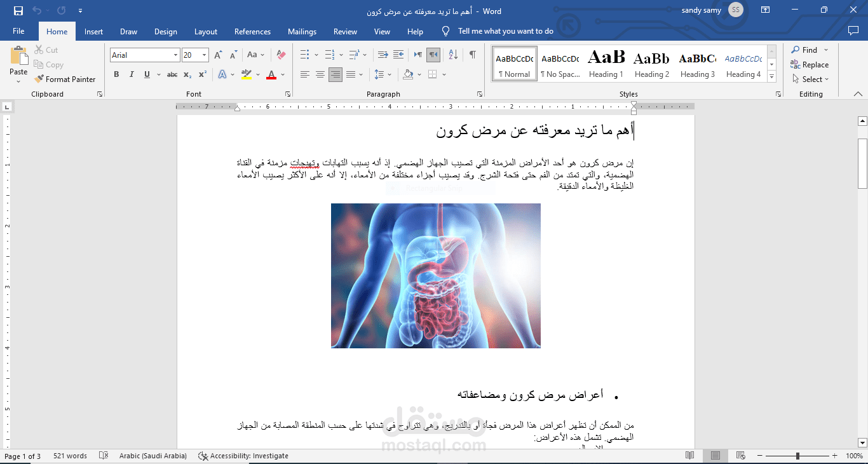The image size is (868, 464).
Task: Toggle bold formatting
Action: (x=116, y=74)
